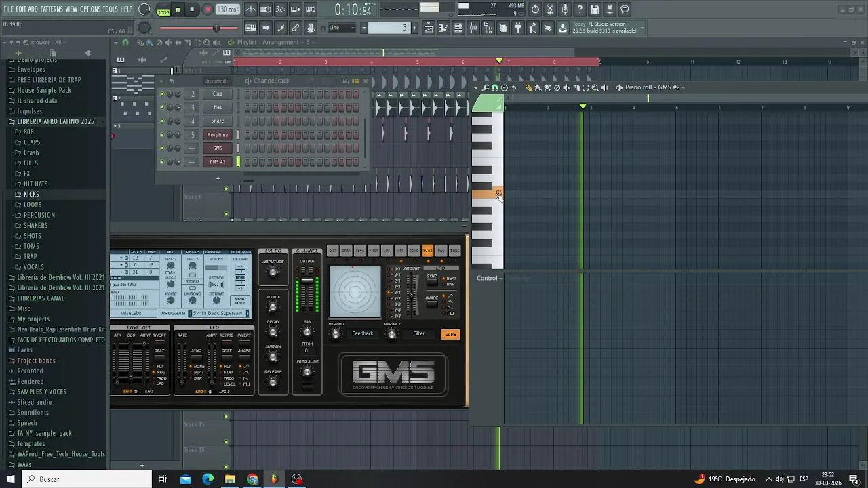Click the 130.000 tempo field
The height and width of the screenshot is (488, 868).
pos(227,9)
